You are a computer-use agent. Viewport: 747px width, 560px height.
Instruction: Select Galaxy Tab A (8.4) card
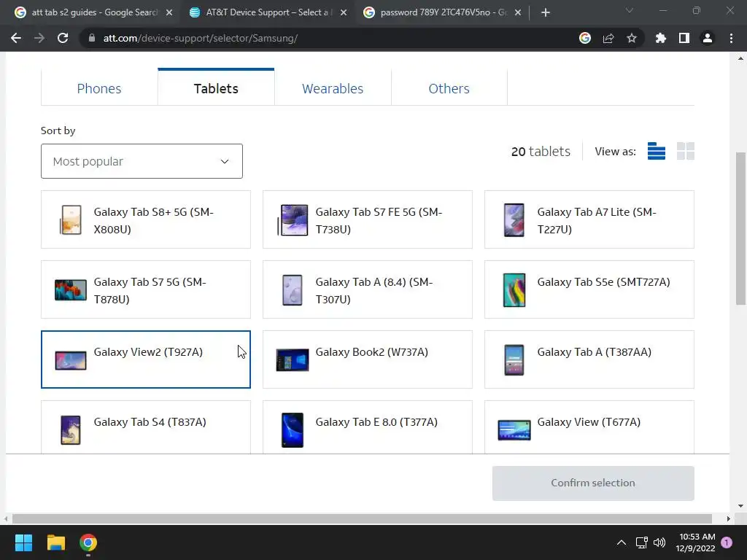pos(368,289)
